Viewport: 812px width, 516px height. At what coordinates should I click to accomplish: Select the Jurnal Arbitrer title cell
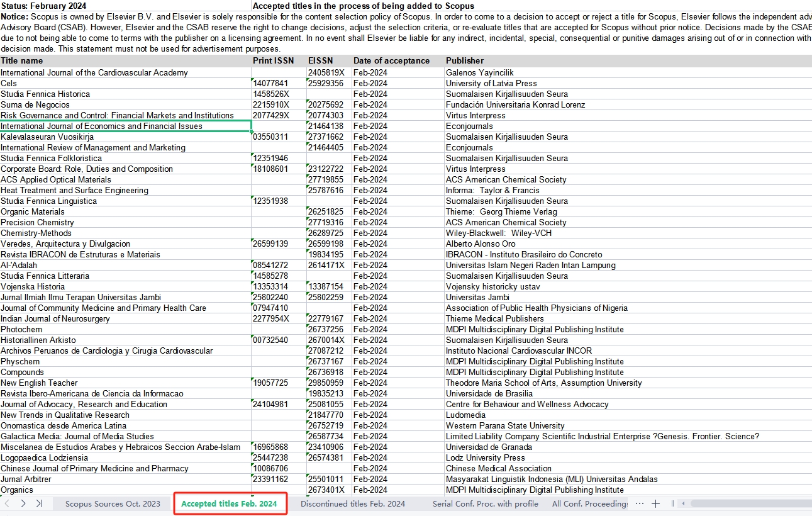click(x=126, y=479)
